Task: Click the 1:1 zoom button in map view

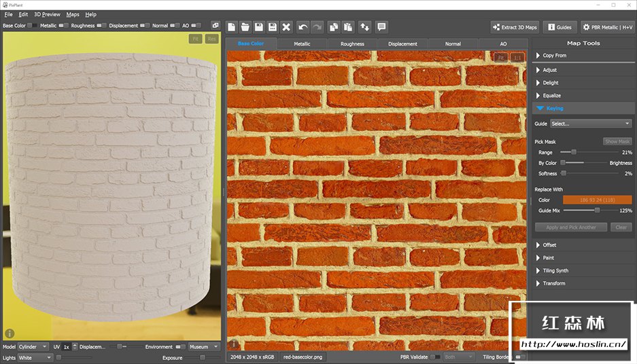Action: click(517, 58)
